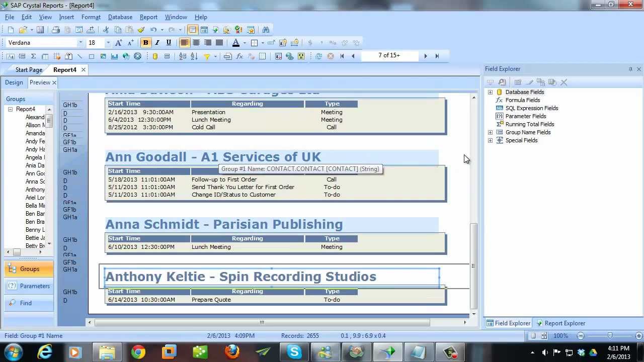Click the Insert Chart icon
644x362 pixels.
pyautogui.click(x=114, y=56)
